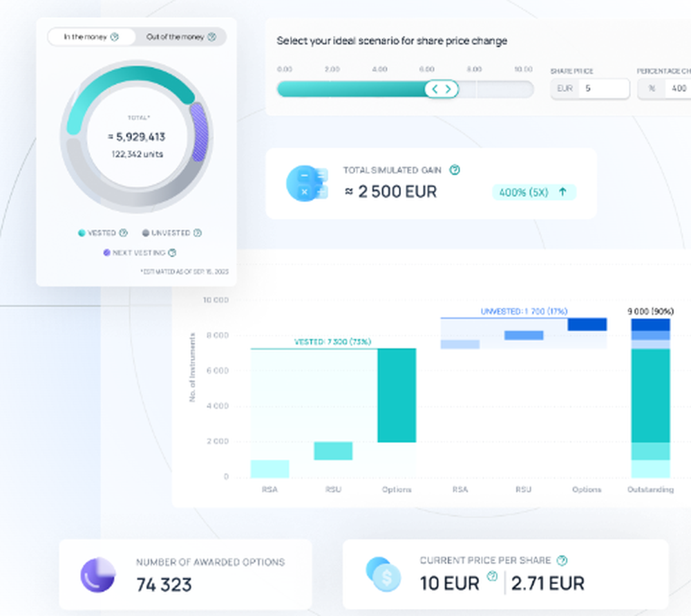Click the "10.00" slider tick label

click(524, 69)
